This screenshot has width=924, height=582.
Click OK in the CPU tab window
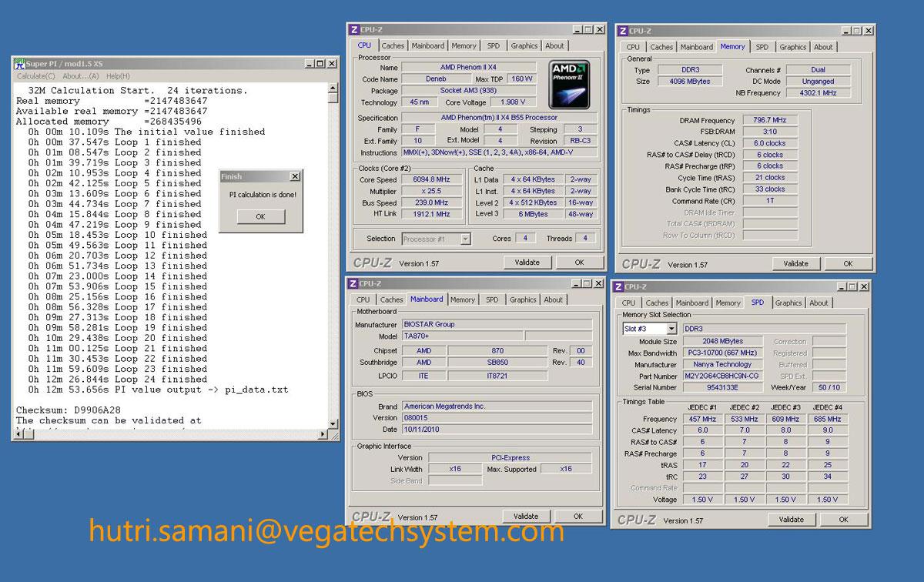pos(579,263)
